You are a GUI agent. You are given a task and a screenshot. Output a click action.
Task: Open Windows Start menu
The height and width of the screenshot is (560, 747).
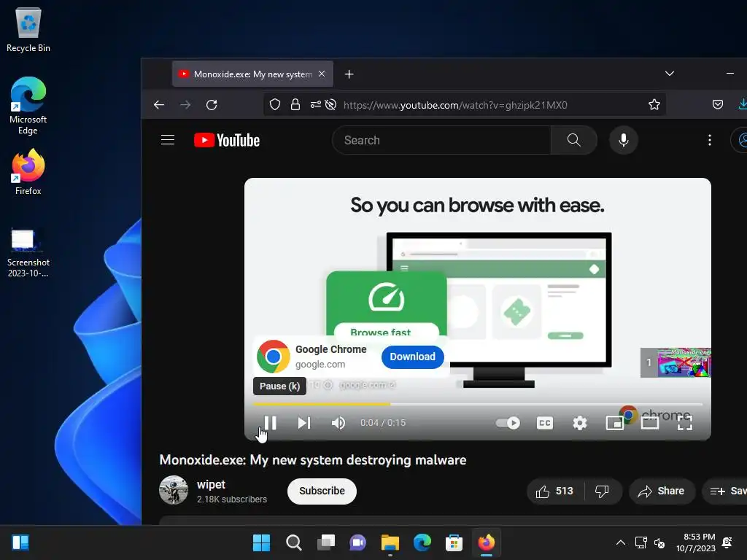tap(261, 542)
